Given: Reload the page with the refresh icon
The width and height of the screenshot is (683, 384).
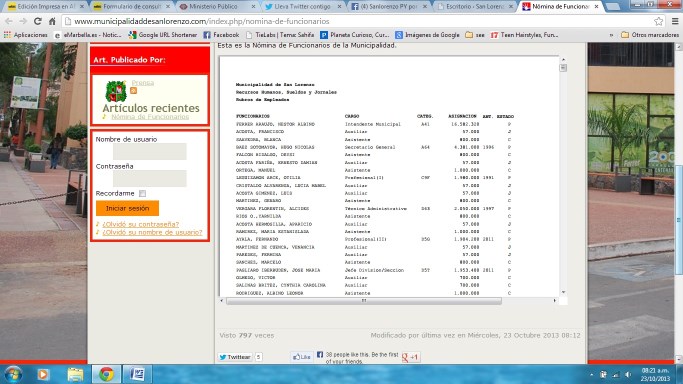Looking at the screenshot, I should [38, 21].
